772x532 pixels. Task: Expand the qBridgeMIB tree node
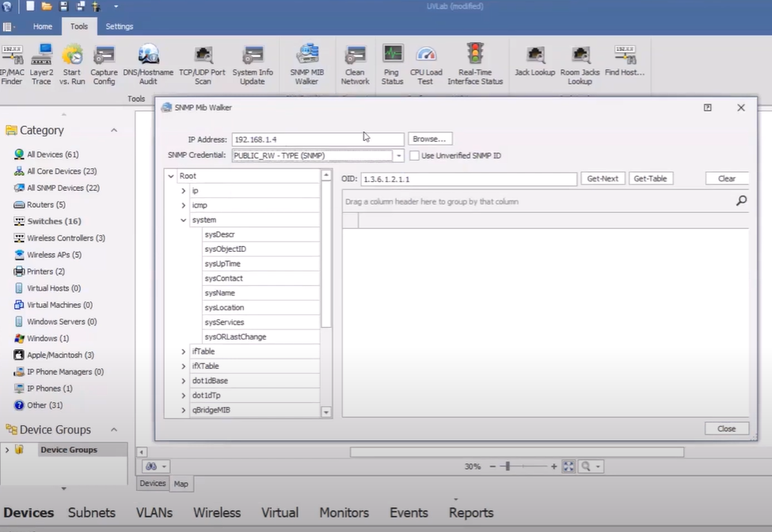coord(183,410)
